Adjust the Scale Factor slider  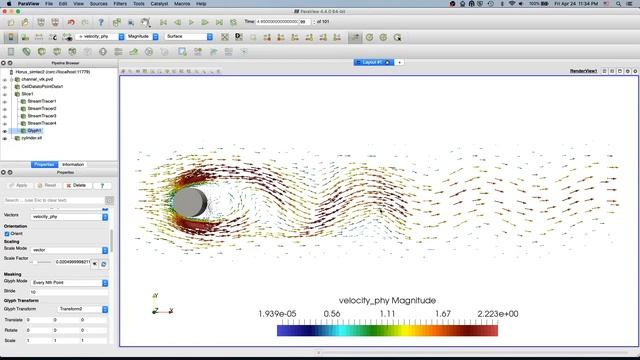(41, 262)
